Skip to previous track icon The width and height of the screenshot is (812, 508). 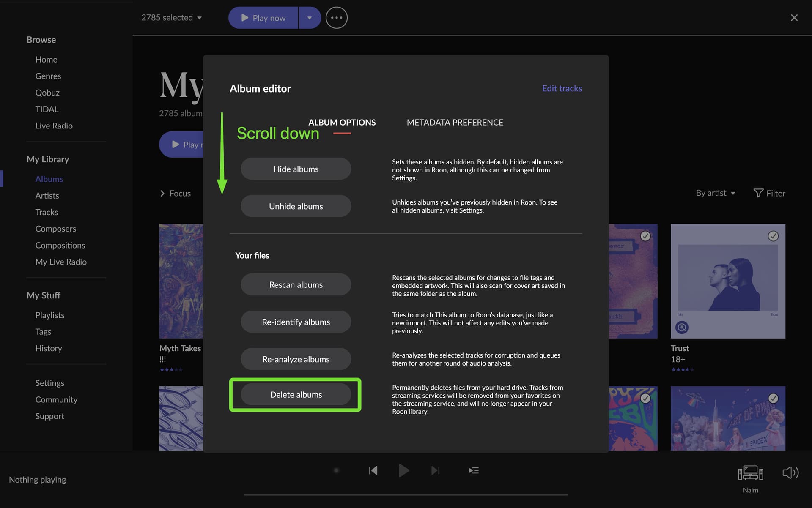point(373,470)
